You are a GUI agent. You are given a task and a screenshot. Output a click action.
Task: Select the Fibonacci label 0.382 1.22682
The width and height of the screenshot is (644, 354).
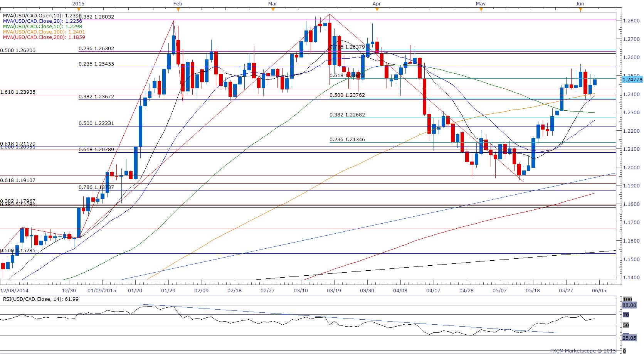[347, 115]
